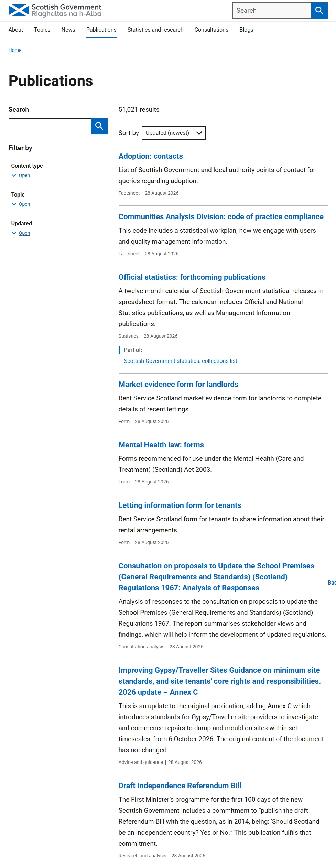
Task: Click the Home breadcrumb link
Action: pyautogui.click(x=15, y=51)
